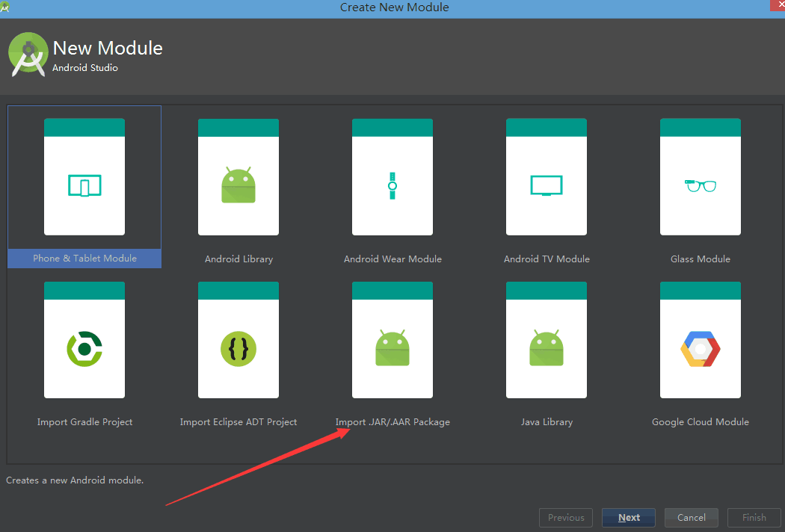The image size is (785, 532).
Task: Select the Java Library android icon
Action: point(547,348)
